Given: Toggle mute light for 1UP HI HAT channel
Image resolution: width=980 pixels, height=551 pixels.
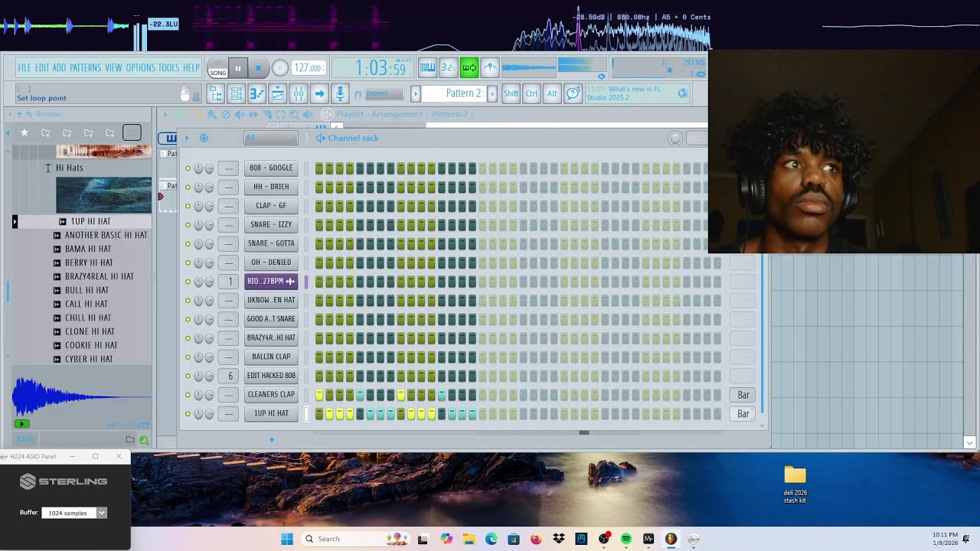Looking at the screenshot, I should [x=188, y=414].
